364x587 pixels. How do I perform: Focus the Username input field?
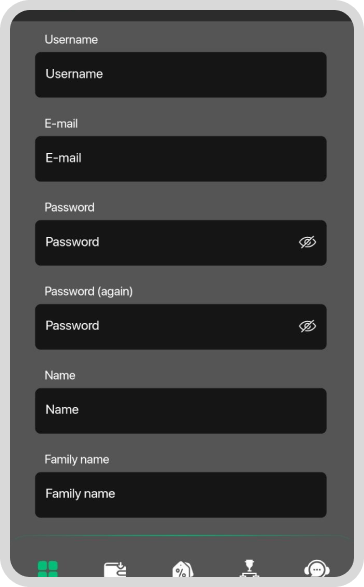pos(181,74)
